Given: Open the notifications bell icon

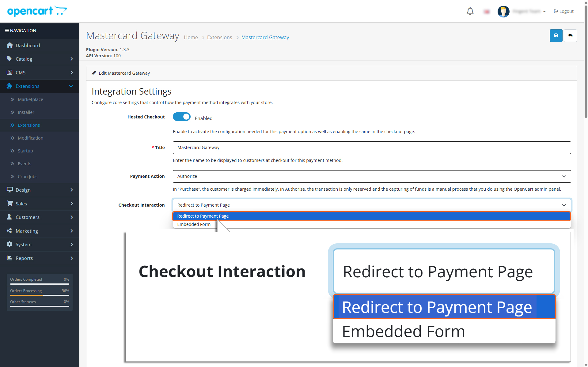Looking at the screenshot, I should point(470,11).
